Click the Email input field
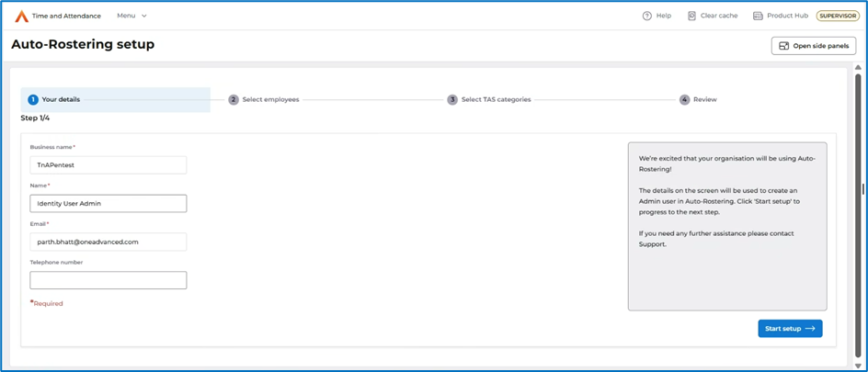The width and height of the screenshot is (868, 372). coord(108,242)
